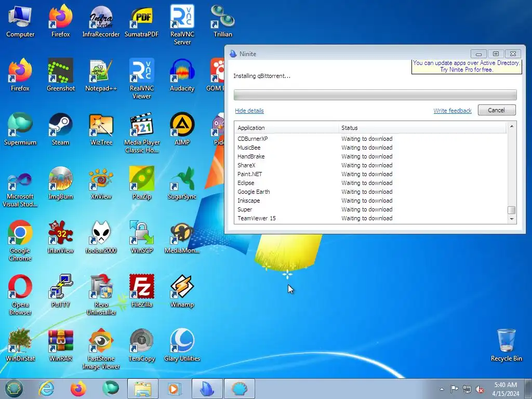Click the IrfanView desktop shortcut
Viewport: 532px width, 399px height.
(x=61, y=237)
